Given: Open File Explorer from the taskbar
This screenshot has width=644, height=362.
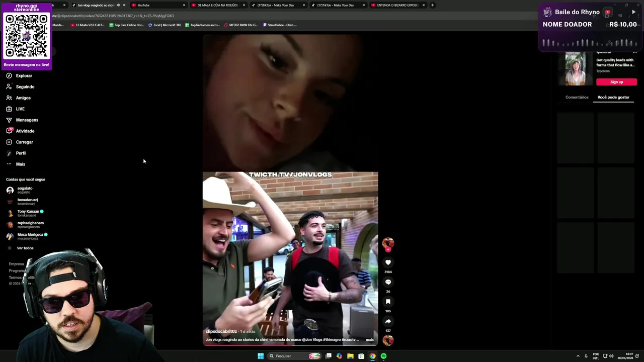Looking at the screenshot, I should pos(350,356).
